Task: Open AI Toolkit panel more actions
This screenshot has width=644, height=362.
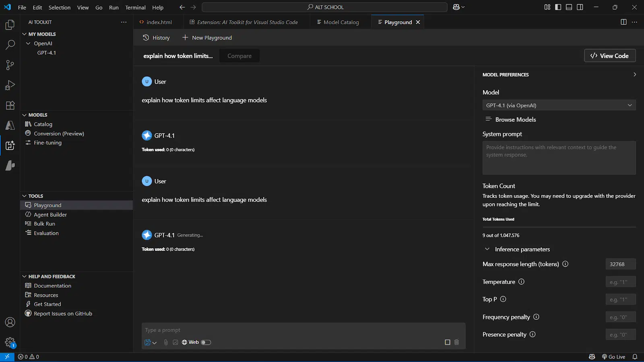Action: pos(124,22)
